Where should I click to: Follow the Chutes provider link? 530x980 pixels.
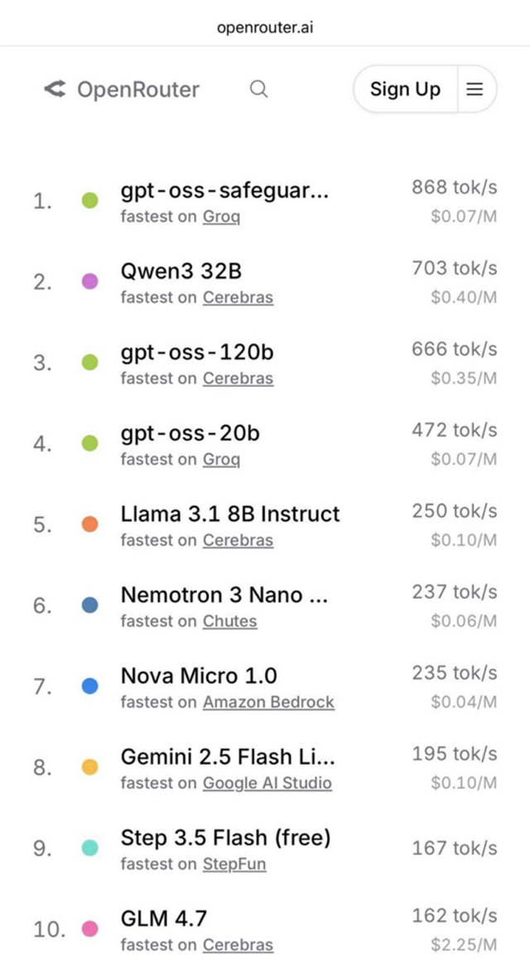229,621
